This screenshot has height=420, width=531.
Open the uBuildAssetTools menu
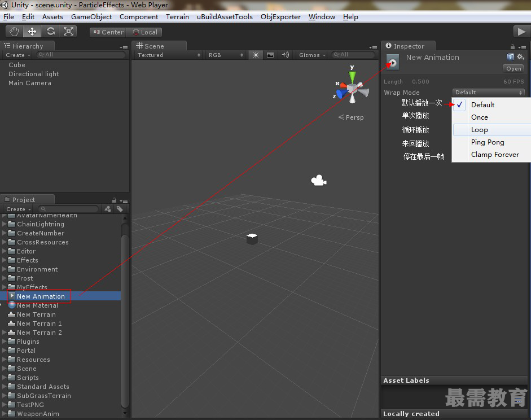[225, 16]
